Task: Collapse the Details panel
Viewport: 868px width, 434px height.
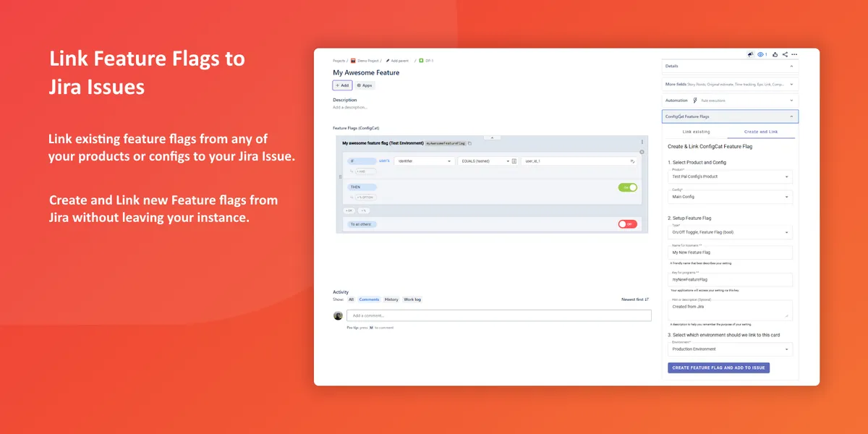Action: point(791,66)
